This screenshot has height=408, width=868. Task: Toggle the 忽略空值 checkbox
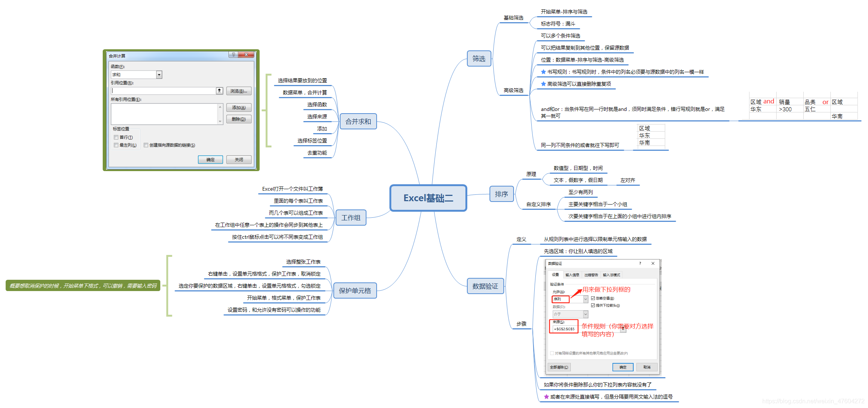(x=593, y=298)
